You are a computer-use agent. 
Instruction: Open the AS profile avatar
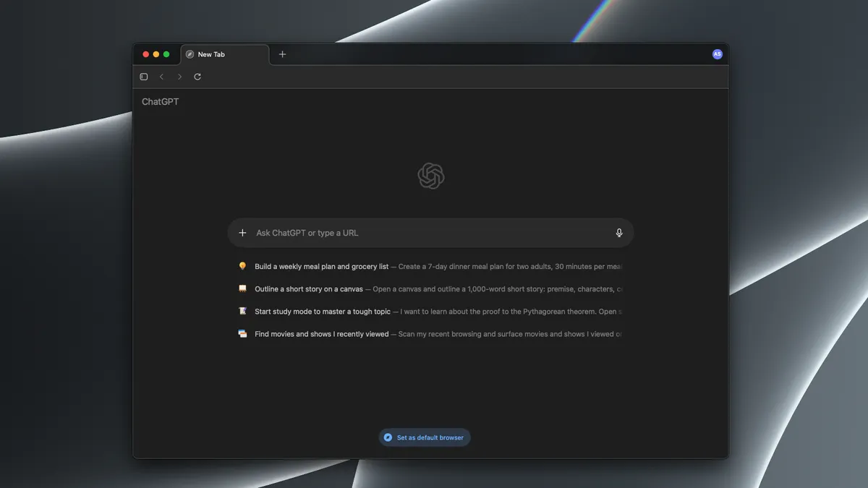[x=718, y=54]
